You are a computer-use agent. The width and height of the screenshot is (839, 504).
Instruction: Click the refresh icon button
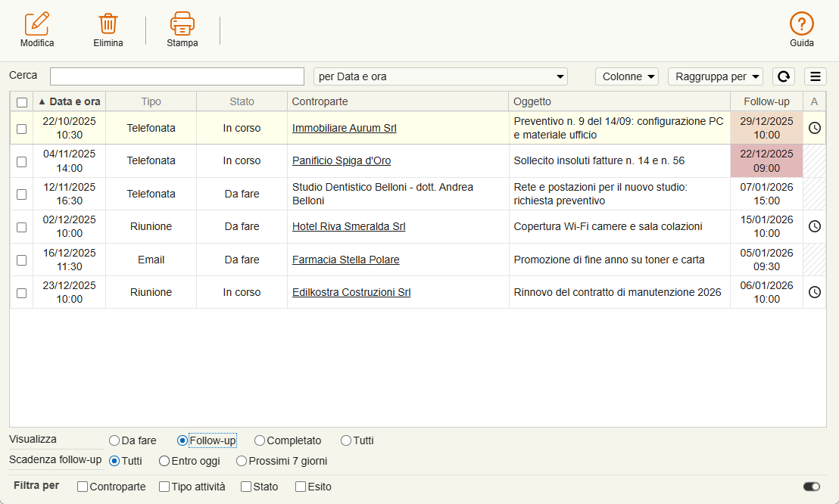(x=784, y=76)
